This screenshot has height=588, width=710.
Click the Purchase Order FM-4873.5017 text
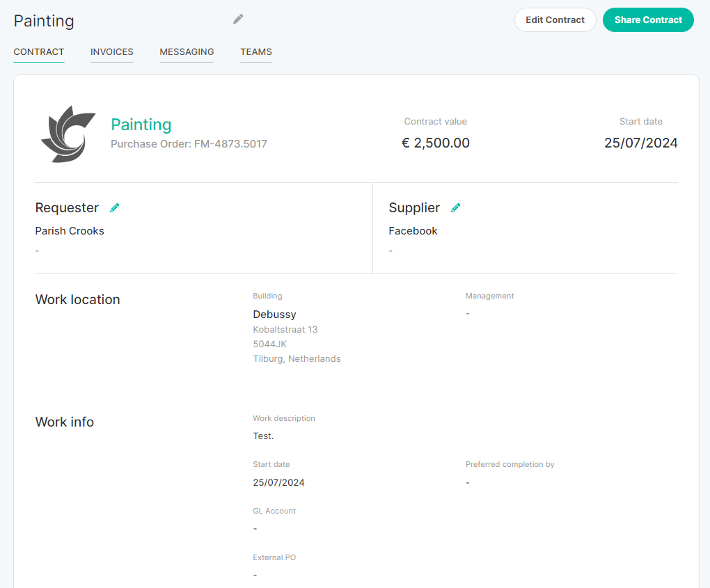(x=189, y=144)
